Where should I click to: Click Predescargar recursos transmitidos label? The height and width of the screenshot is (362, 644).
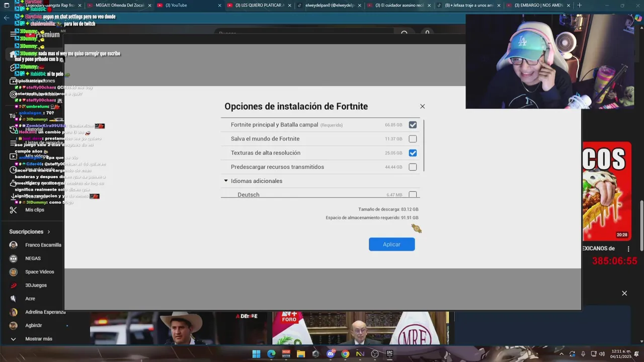[x=277, y=167]
